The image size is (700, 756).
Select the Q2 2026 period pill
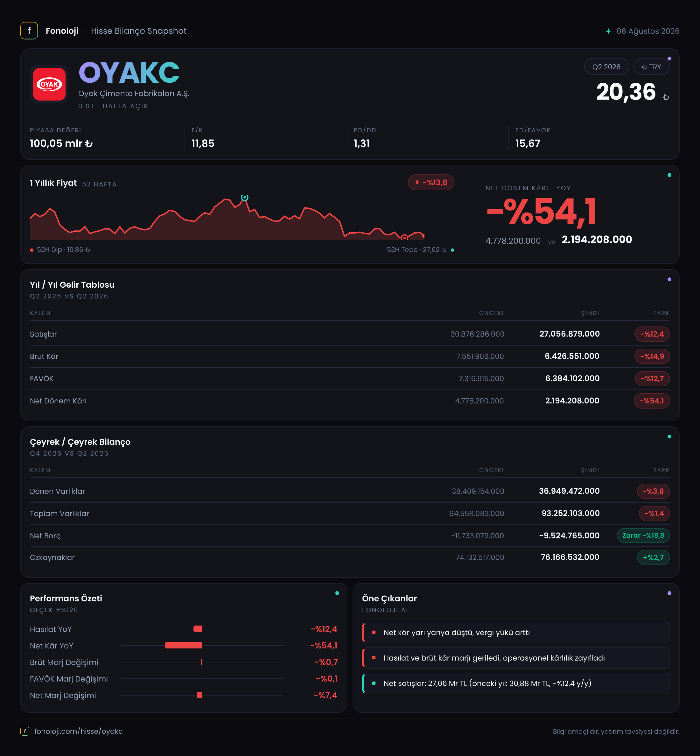coord(606,67)
